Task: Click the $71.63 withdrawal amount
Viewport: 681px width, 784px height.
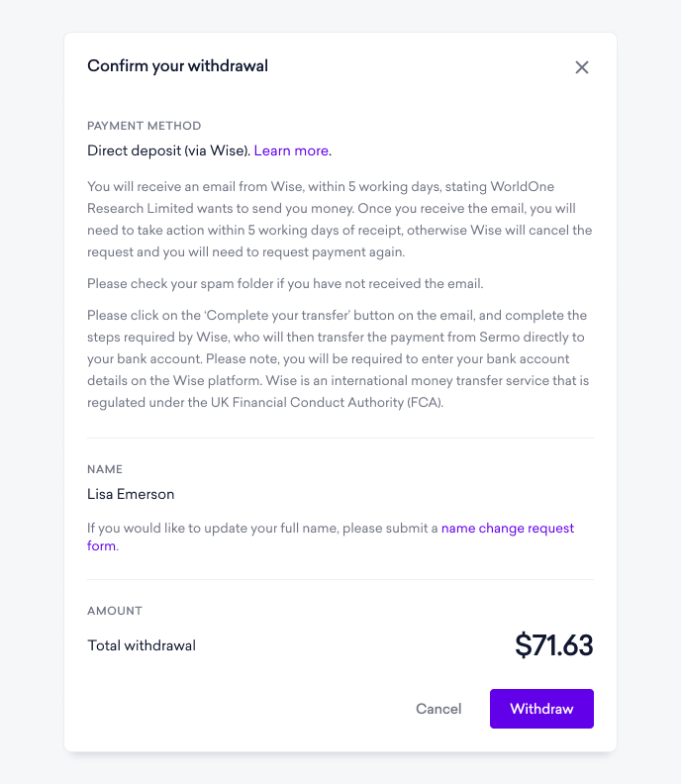Action: click(554, 644)
